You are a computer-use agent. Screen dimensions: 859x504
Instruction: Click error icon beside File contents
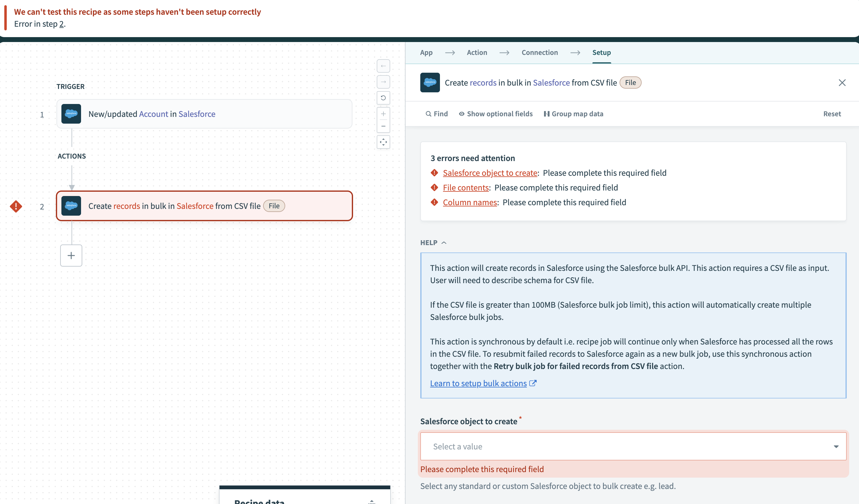coord(434,187)
